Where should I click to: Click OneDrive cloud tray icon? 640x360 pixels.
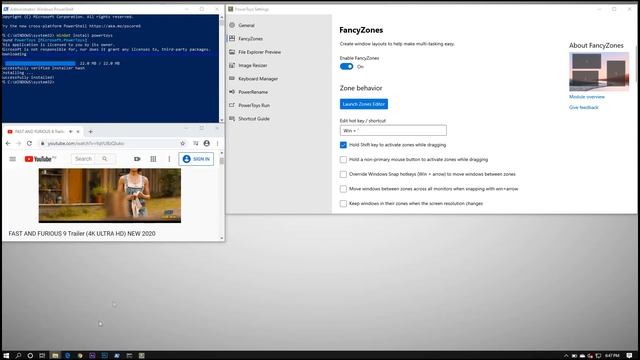coord(582,356)
